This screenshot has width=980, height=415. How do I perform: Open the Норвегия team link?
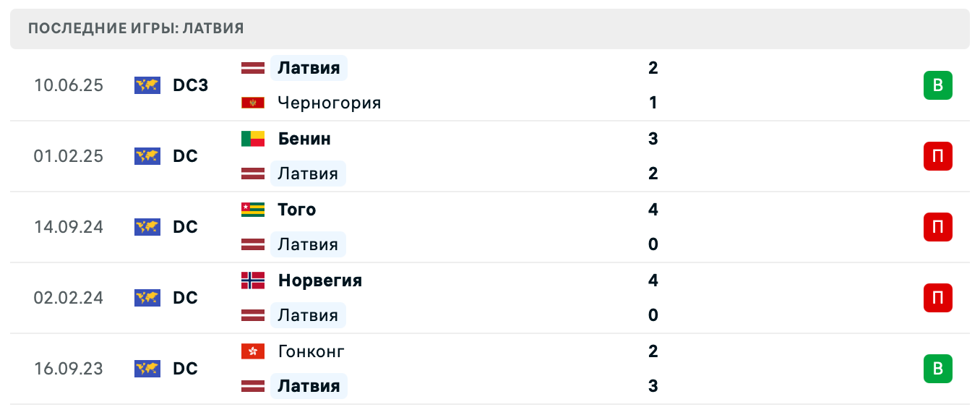(x=319, y=281)
